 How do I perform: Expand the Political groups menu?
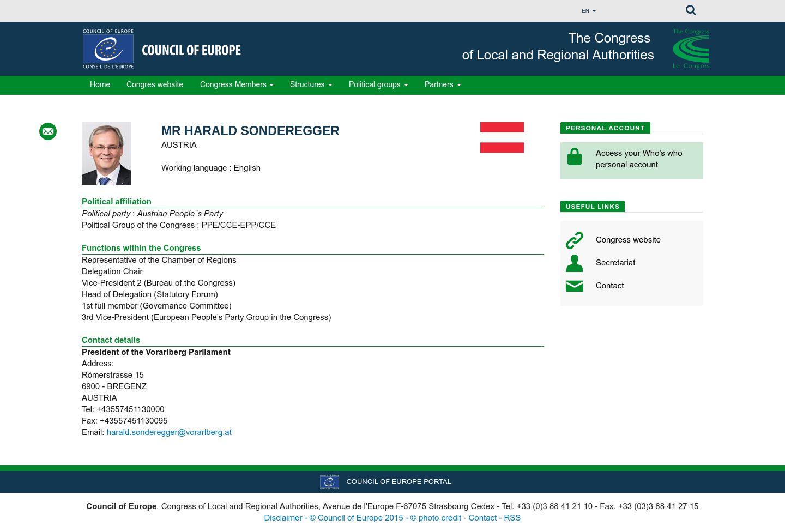pos(378,84)
